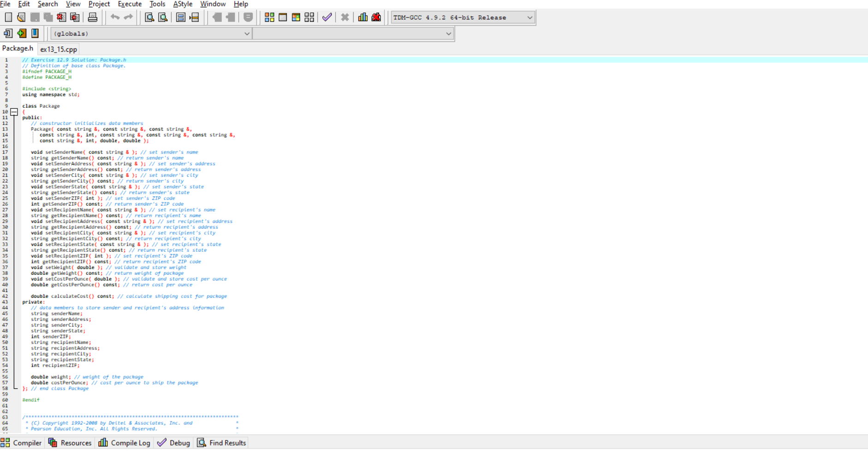Open the profile analysis tool

tap(363, 17)
